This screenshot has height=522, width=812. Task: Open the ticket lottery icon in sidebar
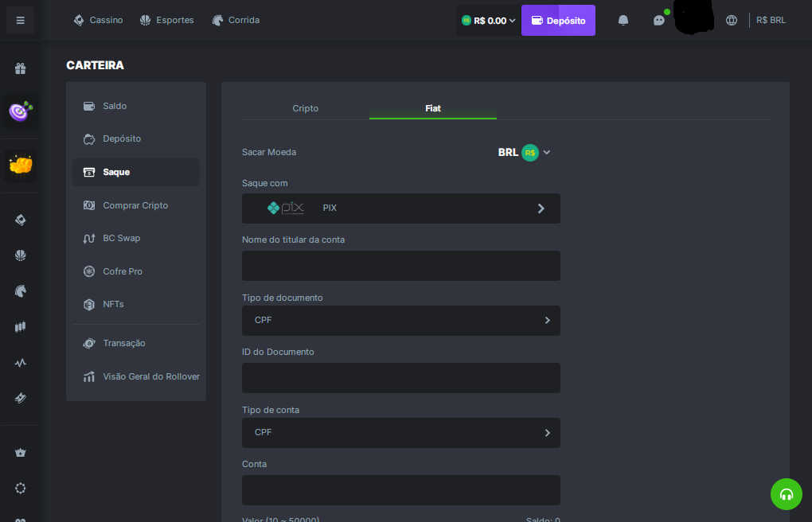pyautogui.click(x=20, y=398)
